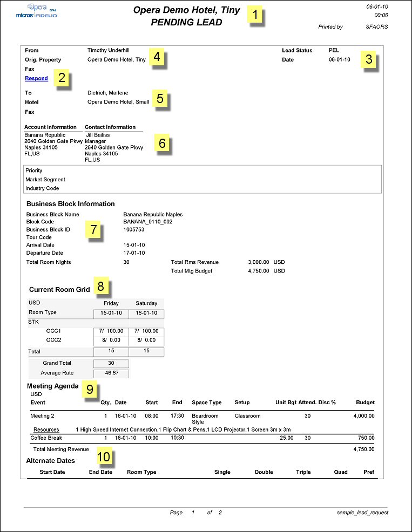Click the Friday 15-01-10 date cell
This screenshot has height=532, width=412.
coord(111,313)
